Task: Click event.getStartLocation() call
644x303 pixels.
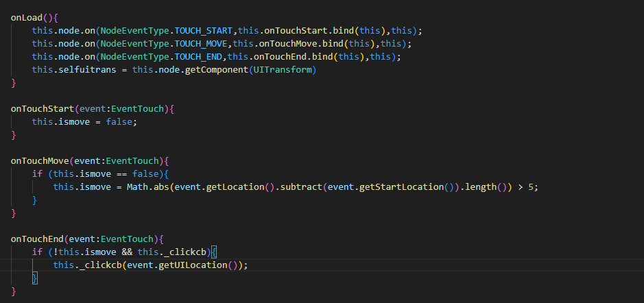Action: tap(391, 187)
